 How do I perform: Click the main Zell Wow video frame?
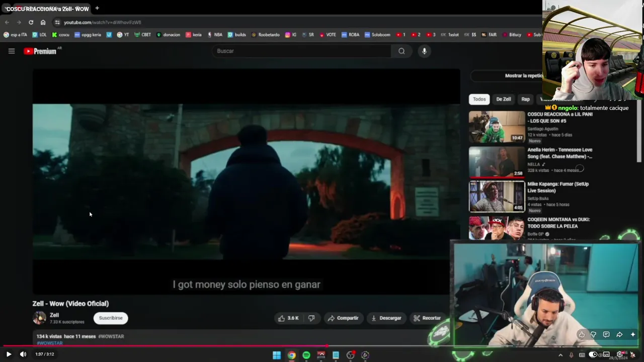point(246,182)
